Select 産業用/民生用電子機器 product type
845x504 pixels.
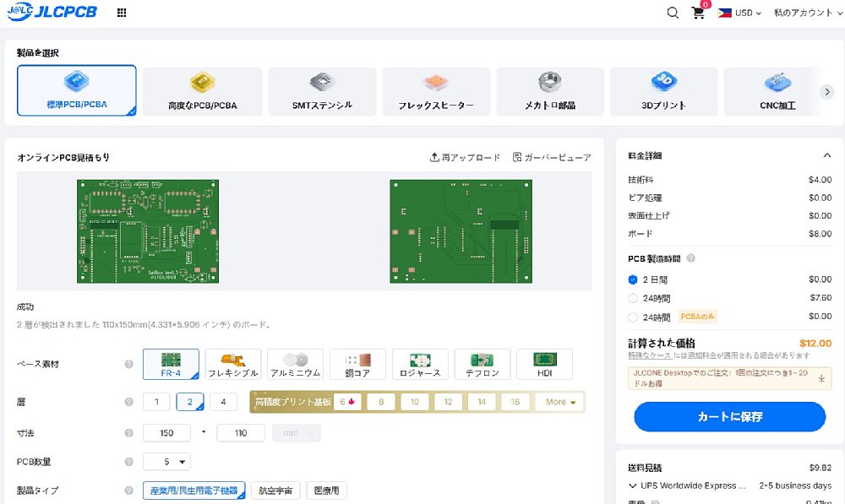pos(194,490)
